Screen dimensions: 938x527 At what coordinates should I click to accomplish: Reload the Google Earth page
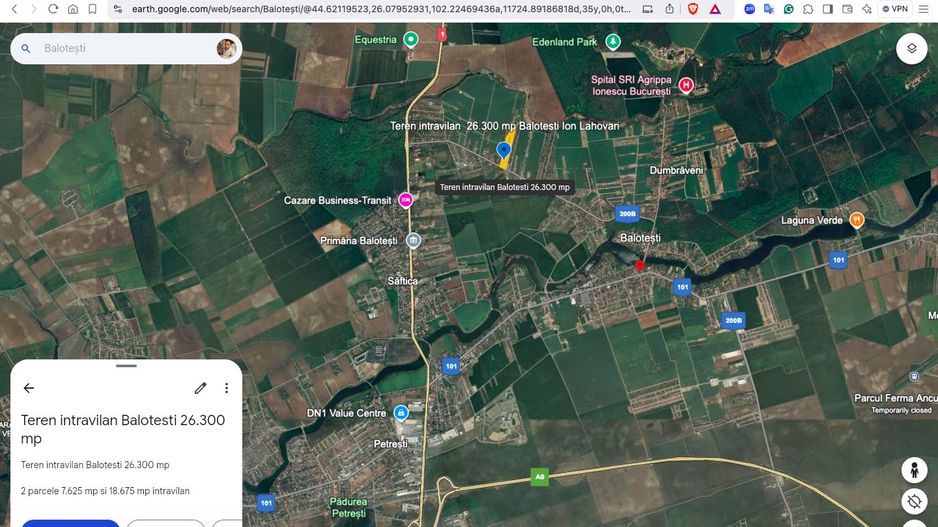point(53,9)
